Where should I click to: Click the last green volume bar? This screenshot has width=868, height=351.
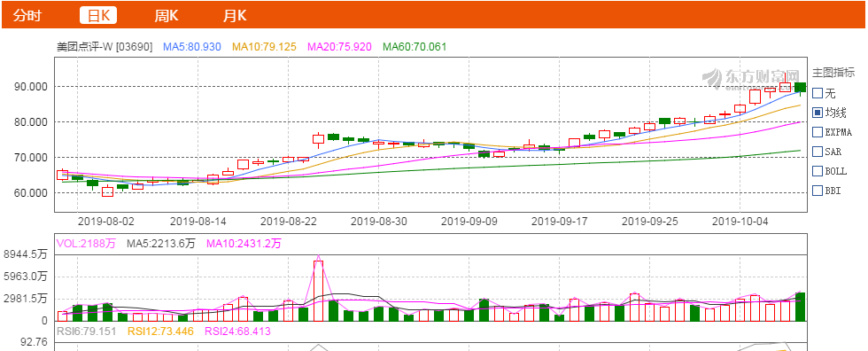[x=801, y=307]
